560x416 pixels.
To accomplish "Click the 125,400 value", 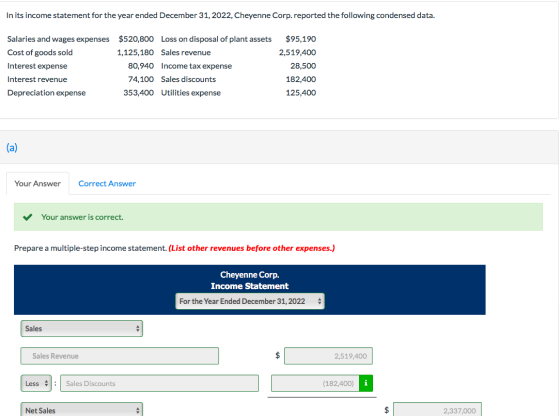I will (x=301, y=93).
